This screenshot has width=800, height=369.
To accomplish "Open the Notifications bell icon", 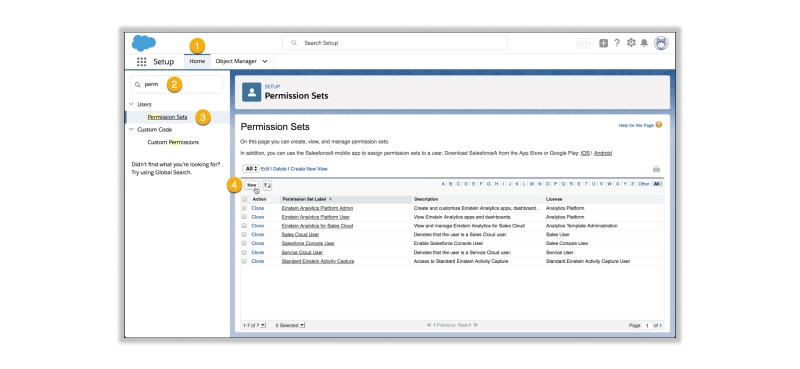I will 644,43.
